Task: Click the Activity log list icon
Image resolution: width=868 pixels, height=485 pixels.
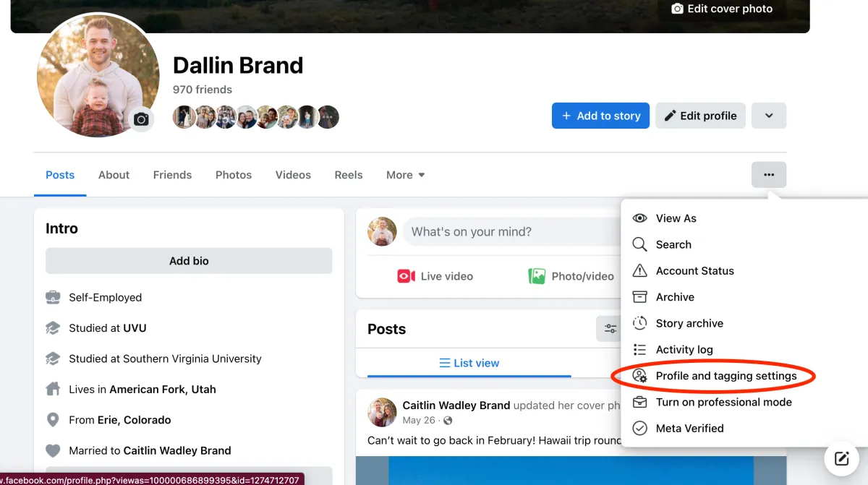Action: point(639,350)
